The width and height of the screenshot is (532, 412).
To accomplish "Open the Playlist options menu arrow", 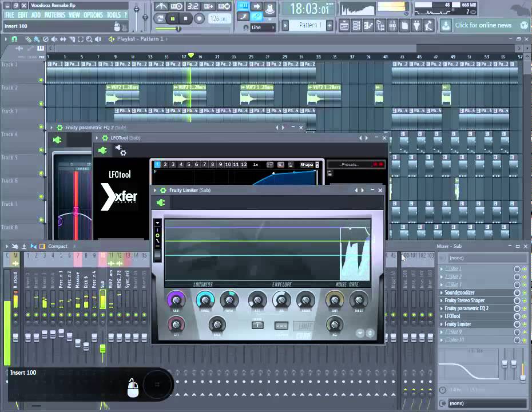I will click(6, 39).
